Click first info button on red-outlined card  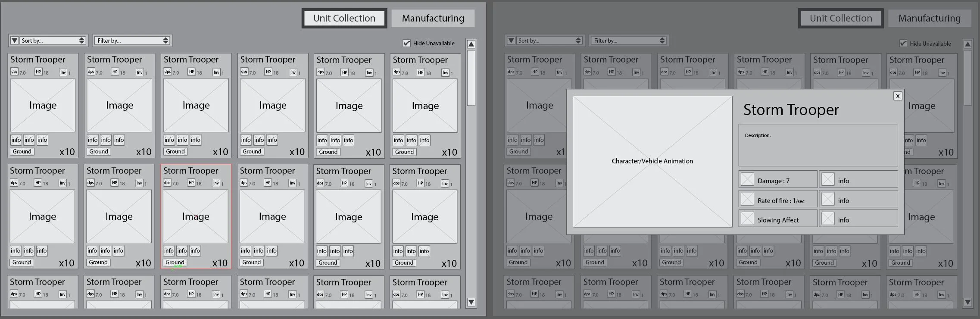click(x=169, y=251)
